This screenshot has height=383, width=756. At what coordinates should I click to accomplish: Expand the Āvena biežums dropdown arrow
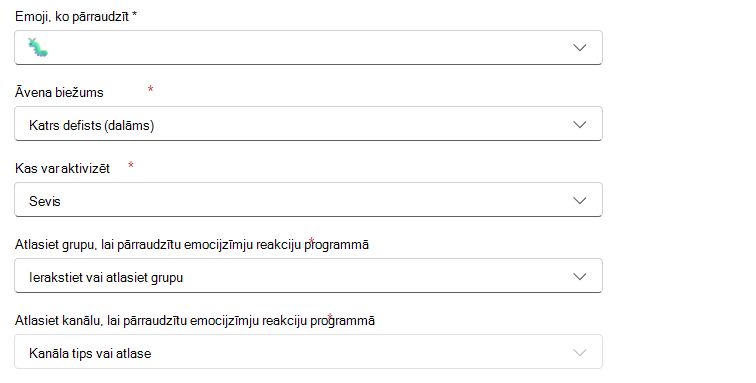coord(580,124)
